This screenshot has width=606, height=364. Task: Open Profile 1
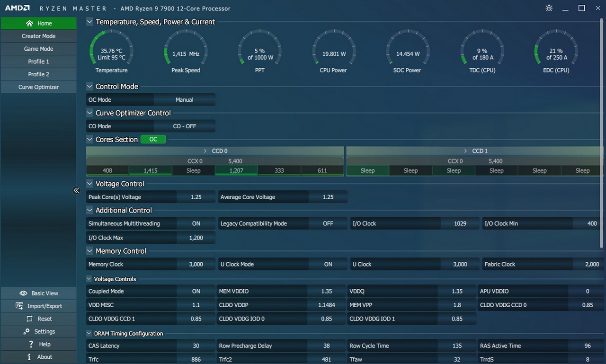pos(38,62)
